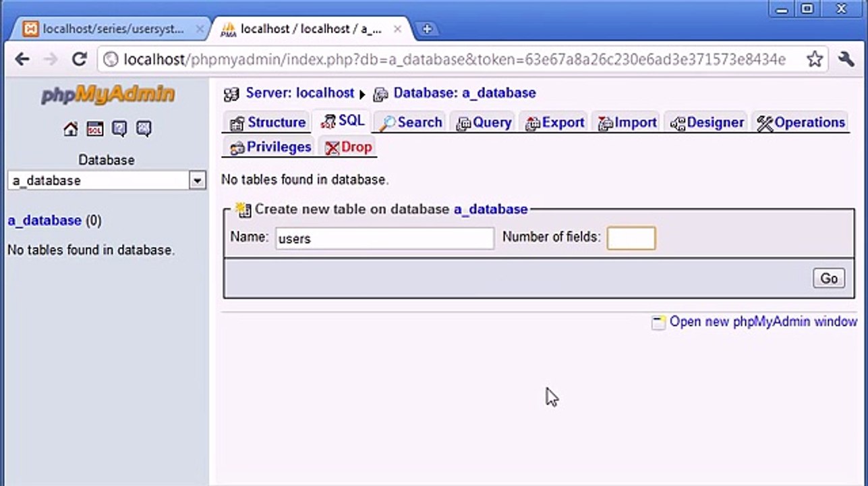The height and width of the screenshot is (486, 868).
Task: Select the localhost / localhost / a_ browser tab
Action: click(311, 29)
